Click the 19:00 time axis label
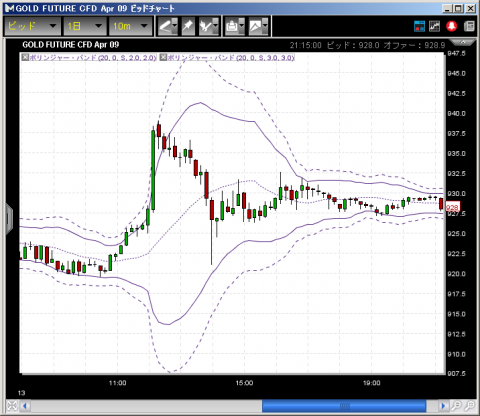This screenshot has height=416, width=480. click(x=372, y=383)
